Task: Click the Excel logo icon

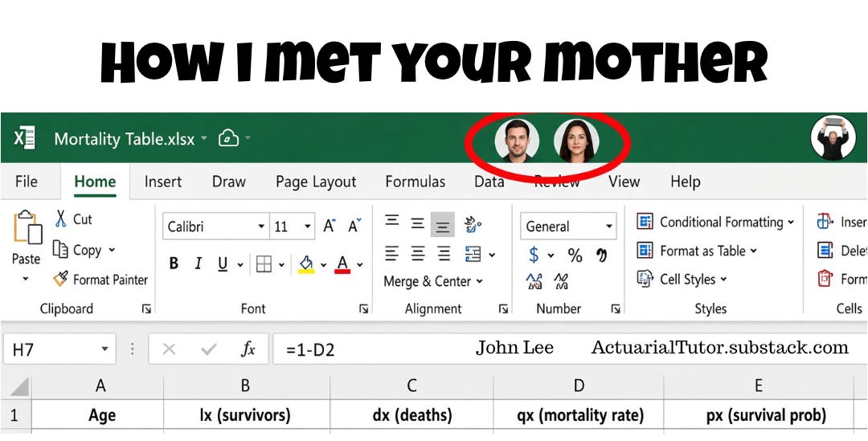Action: point(24,138)
